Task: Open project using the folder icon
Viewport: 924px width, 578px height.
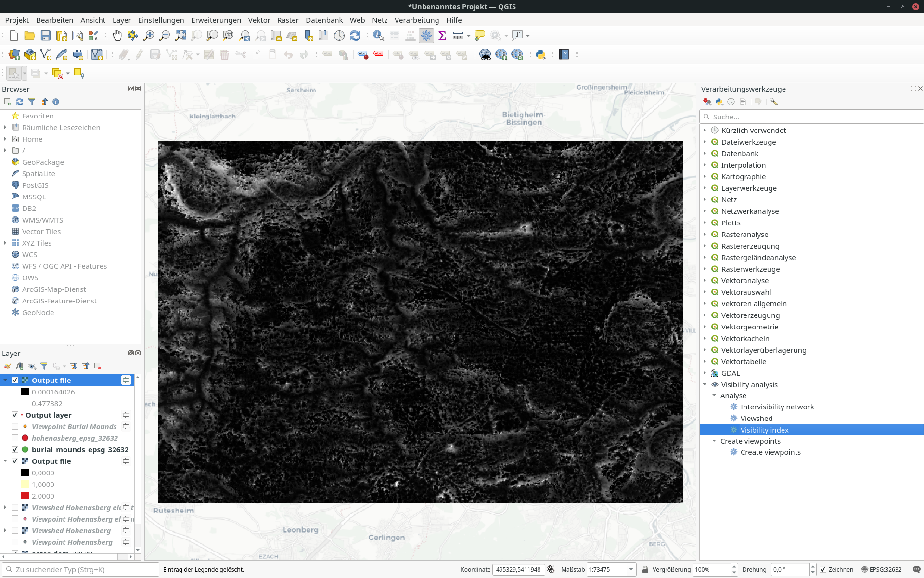Action: (30, 36)
